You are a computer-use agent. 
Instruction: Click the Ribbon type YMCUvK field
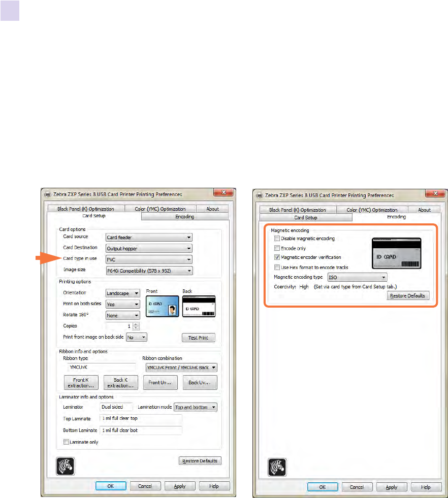102,367
